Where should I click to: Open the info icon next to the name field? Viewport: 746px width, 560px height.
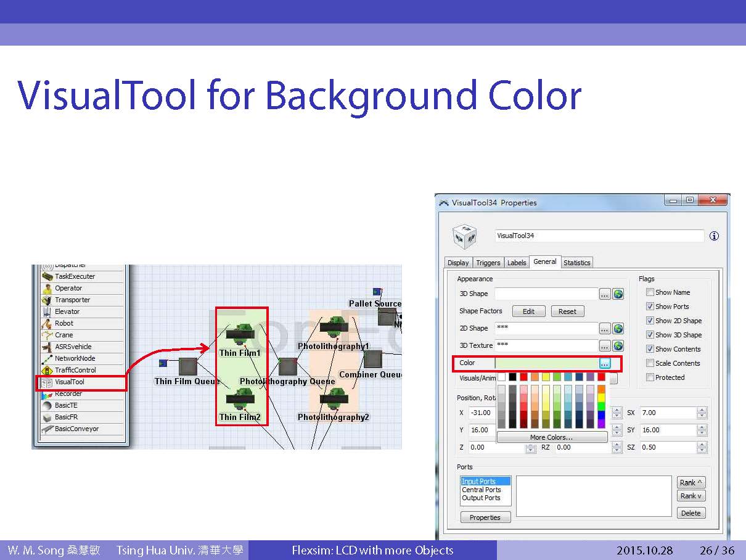(714, 236)
